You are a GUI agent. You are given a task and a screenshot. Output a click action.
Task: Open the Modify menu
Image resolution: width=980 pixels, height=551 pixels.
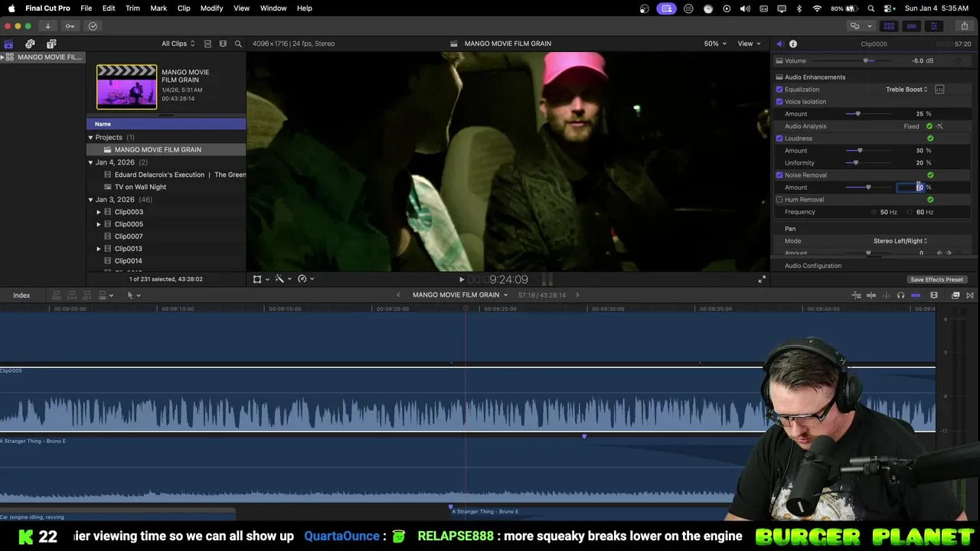212,8
